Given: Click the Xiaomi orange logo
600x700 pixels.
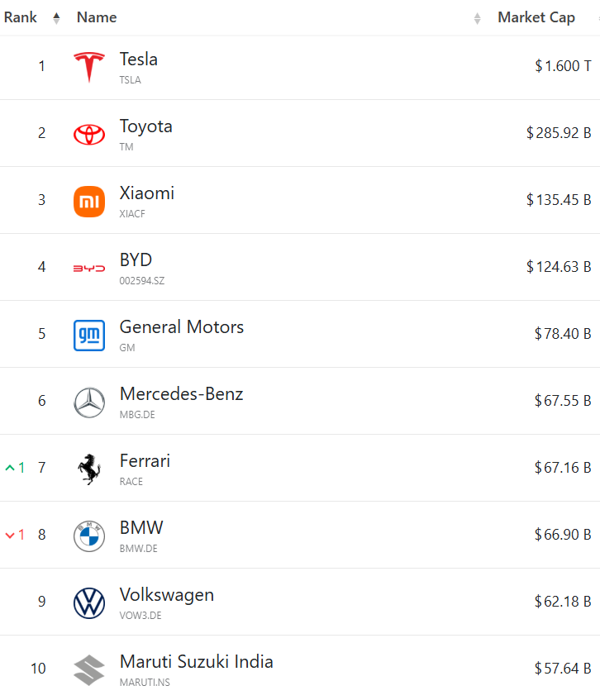Looking at the screenshot, I should click(89, 201).
